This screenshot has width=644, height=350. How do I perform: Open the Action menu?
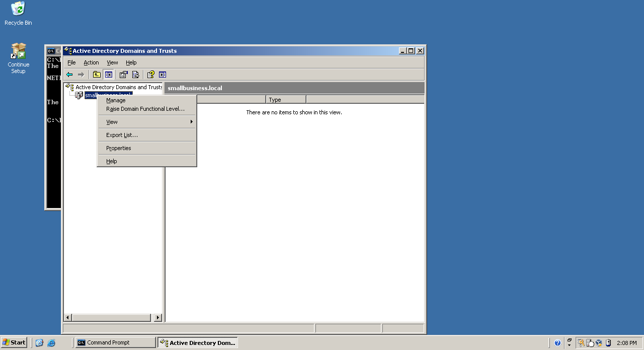[91, 62]
